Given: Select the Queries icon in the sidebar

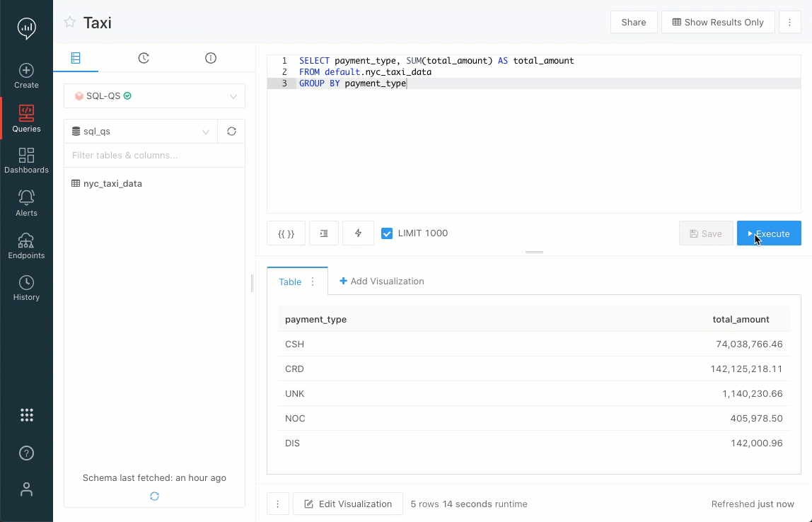Looking at the screenshot, I should point(26,117).
